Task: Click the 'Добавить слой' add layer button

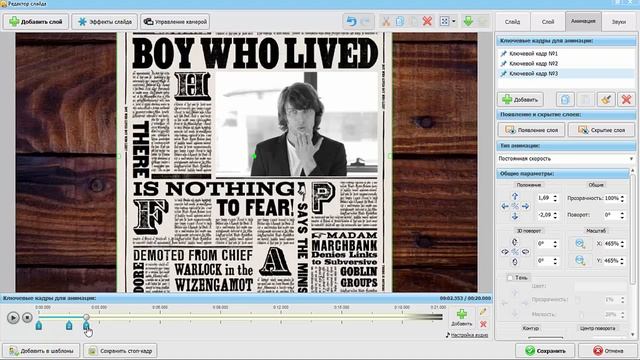Action: point(36,22)
